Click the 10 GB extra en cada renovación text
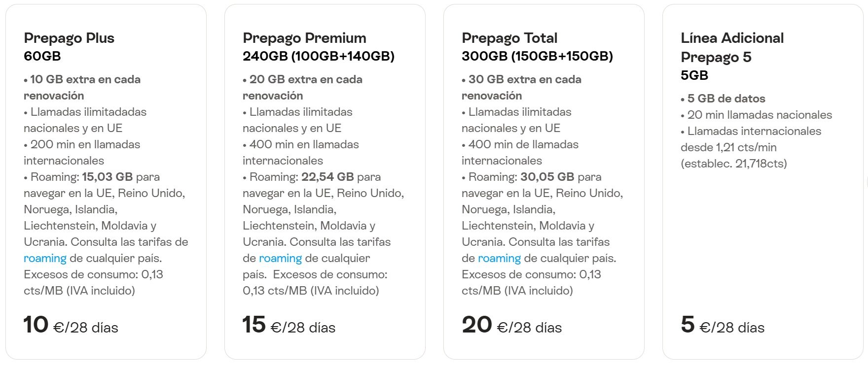Screen dimensions: 868x366 coord(82,87)
